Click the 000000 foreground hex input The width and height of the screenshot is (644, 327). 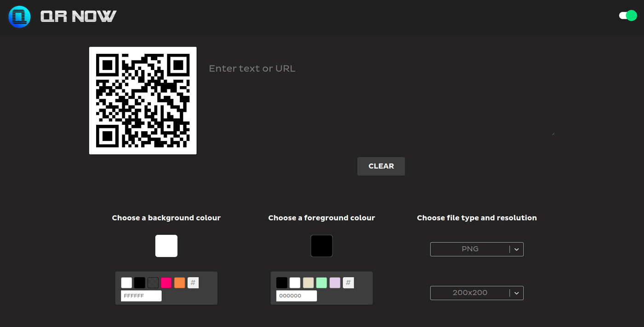click(x=297, y=296)
